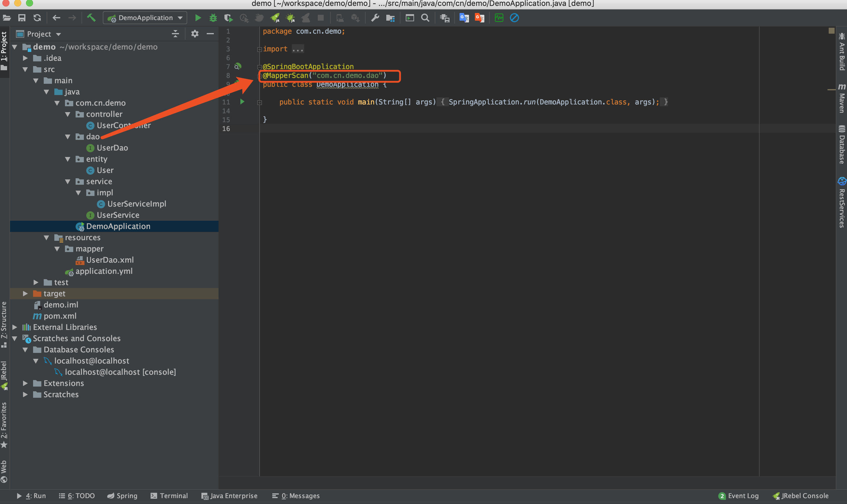This screenshot has width=847, height=504.
Task: Open Project Structure folder icon
Action: tap(390, 18)
